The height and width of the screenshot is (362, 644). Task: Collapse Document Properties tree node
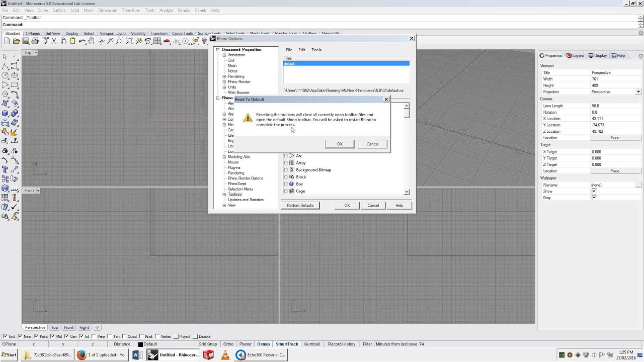[x=218, y=50]
